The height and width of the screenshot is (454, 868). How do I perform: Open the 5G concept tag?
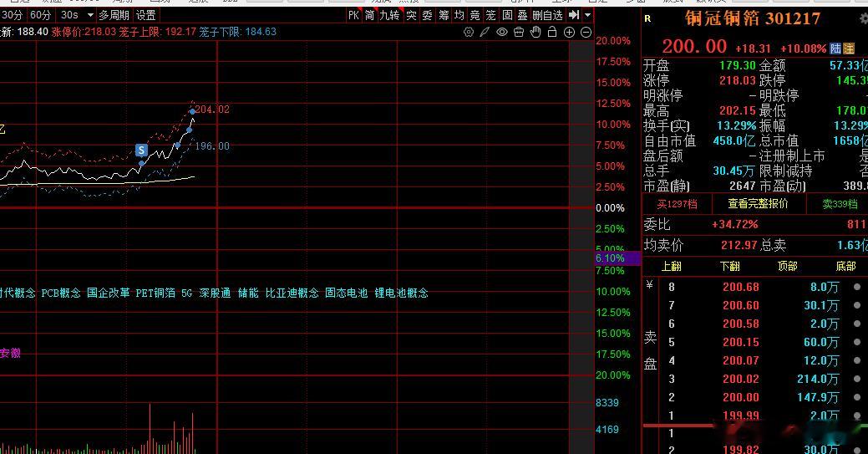(187, 293)
